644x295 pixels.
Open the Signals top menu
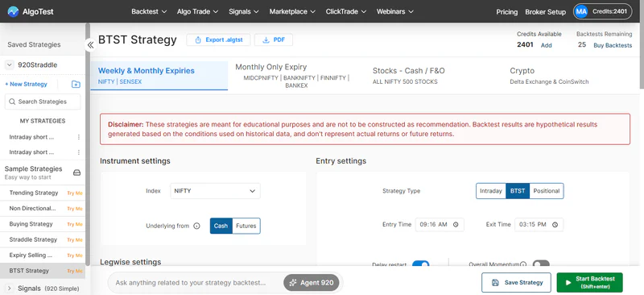pyautogui.click(x=244, y=11)
